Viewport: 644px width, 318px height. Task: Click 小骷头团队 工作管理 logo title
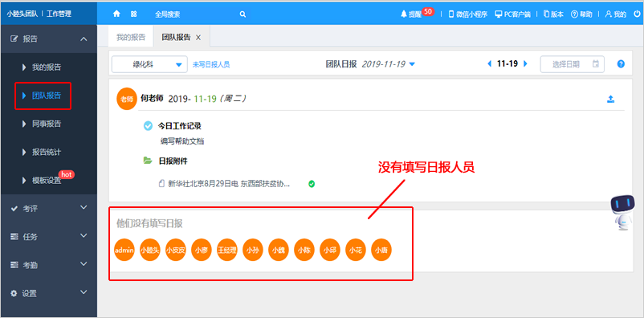(x=39, y=14)
